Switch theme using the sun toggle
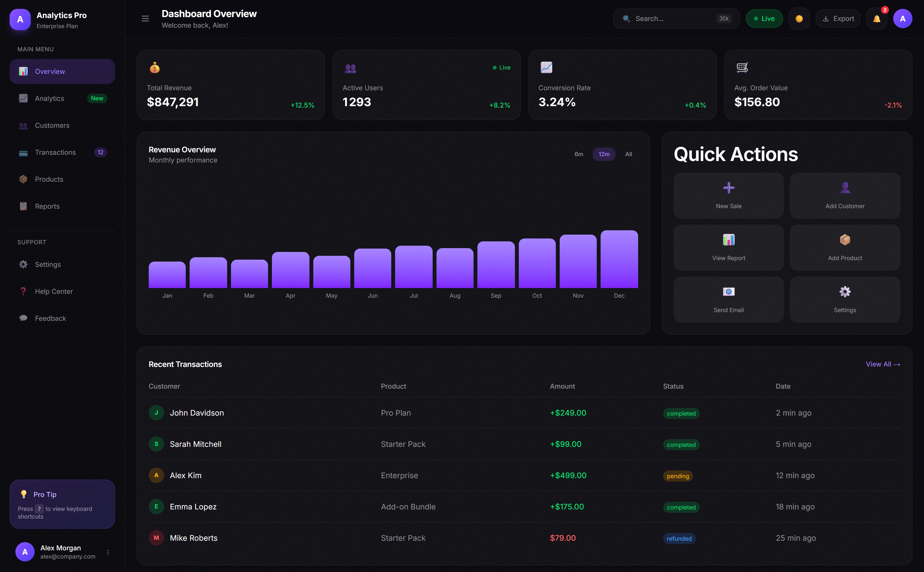Screen dimensions: 924x572 tap(799, 18)
